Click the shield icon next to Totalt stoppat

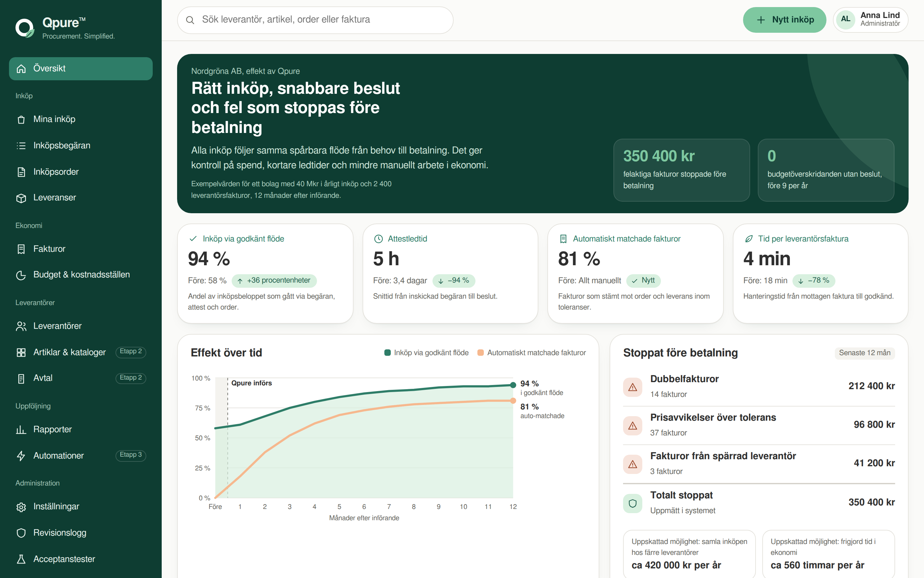[633, 503]
